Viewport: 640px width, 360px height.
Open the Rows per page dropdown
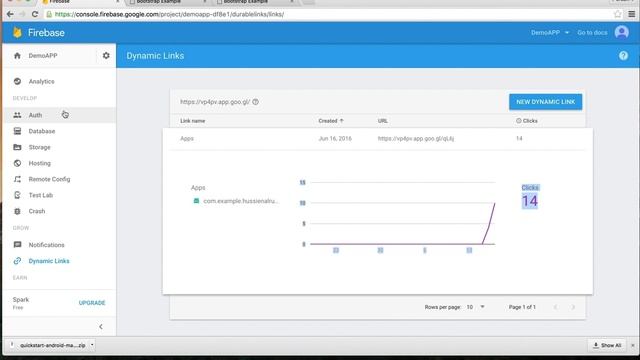point(476,307)
